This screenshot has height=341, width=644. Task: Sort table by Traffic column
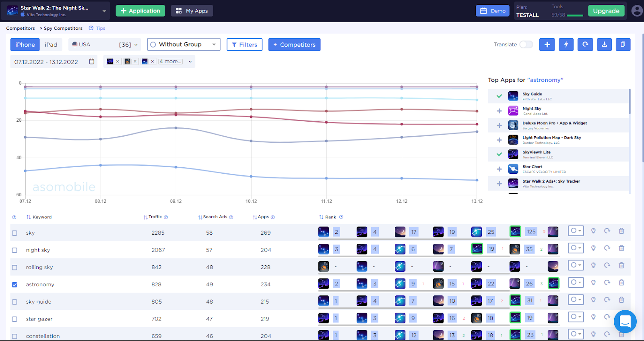153,217
